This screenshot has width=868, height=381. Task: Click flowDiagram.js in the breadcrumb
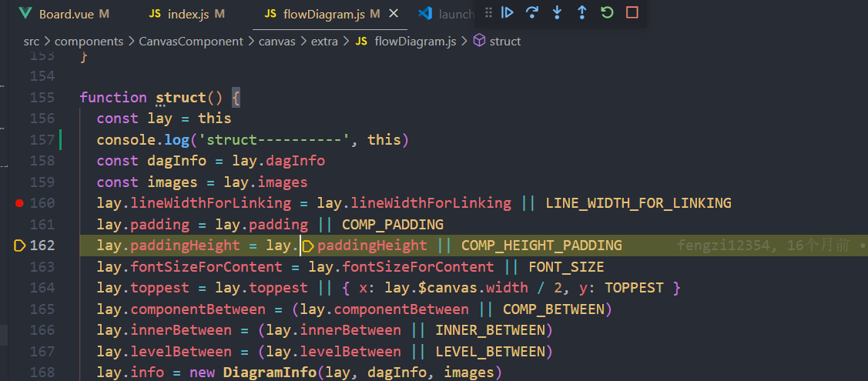[x=415, y=41]
